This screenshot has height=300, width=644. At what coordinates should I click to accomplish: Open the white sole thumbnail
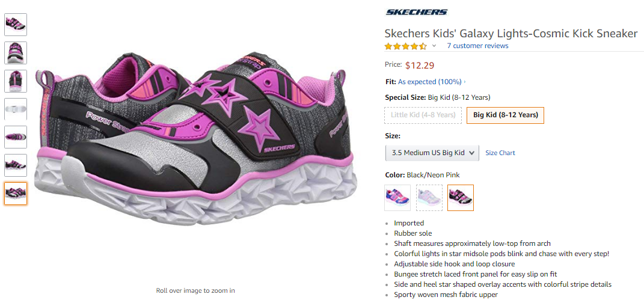pyautogui.click(x=16, y=109)
